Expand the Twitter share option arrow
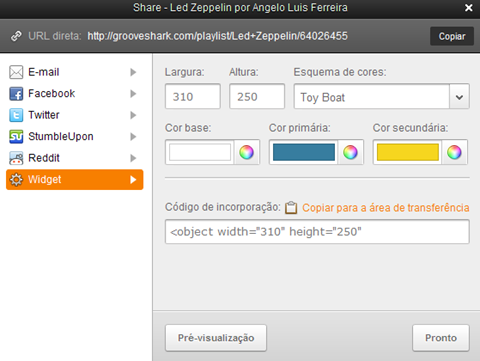 pos(133,115)
